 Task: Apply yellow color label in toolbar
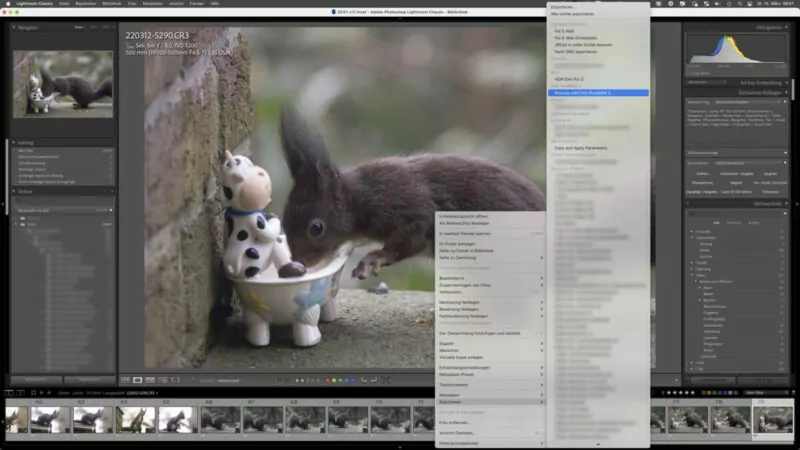(334, 380)
